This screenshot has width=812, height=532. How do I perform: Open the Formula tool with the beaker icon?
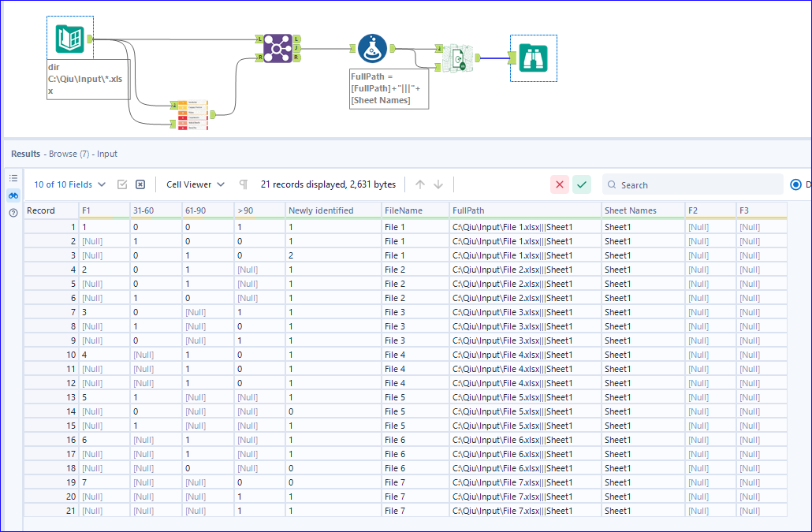tap(372, 48)
